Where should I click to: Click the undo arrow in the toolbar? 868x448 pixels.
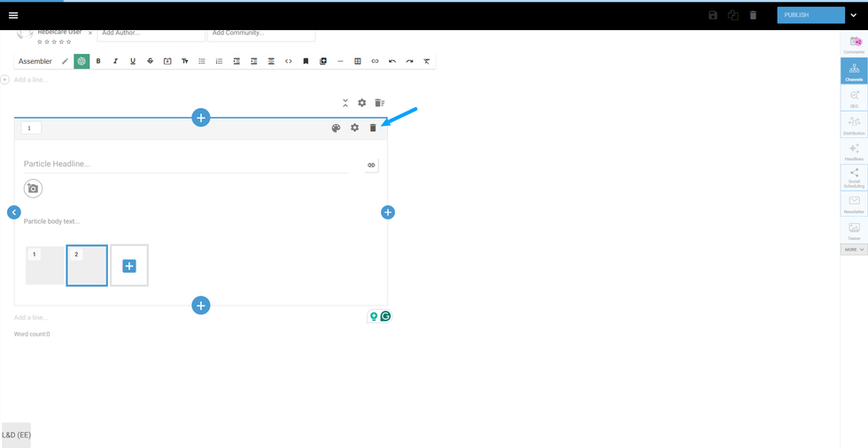[392, 61]
